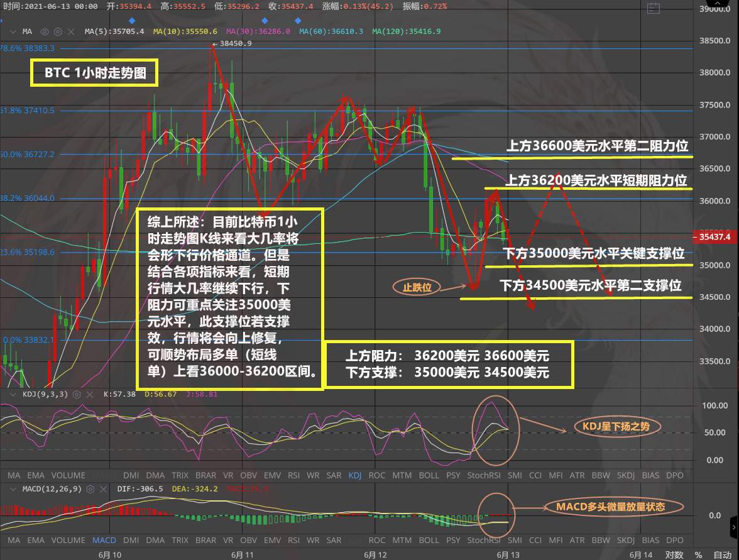
Task: Close the MACD(12,26,9) indicator panel
Action: (x=103, y=489)
